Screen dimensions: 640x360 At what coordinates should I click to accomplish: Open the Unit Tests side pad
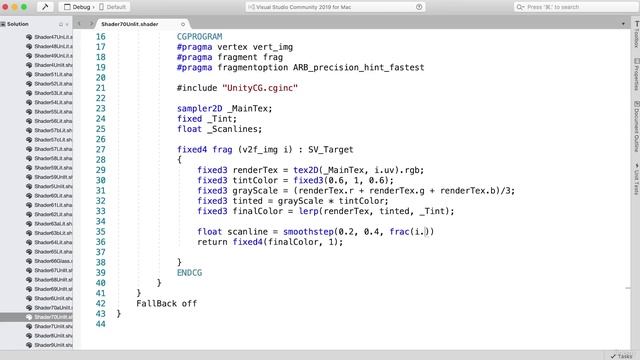[x=636, y=179]
